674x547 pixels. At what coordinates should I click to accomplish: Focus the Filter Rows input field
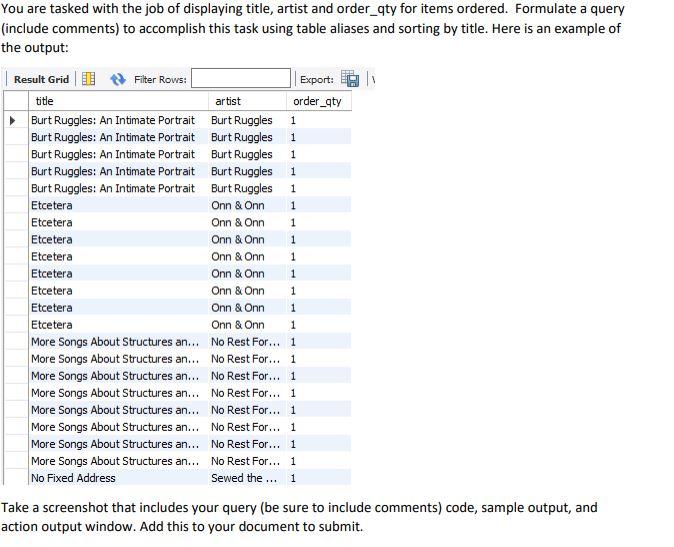[241, 78]
